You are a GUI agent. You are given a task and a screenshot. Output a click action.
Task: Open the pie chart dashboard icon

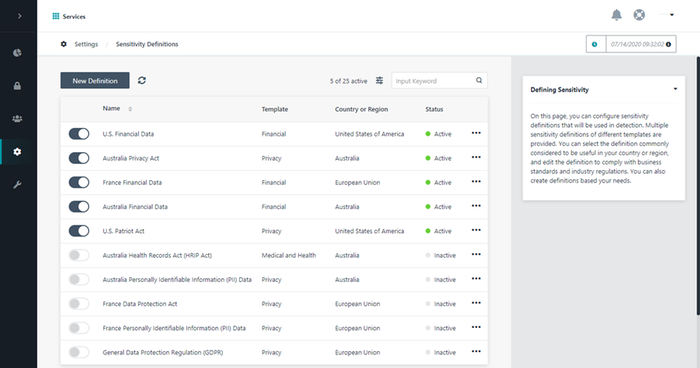click(17, 53)
